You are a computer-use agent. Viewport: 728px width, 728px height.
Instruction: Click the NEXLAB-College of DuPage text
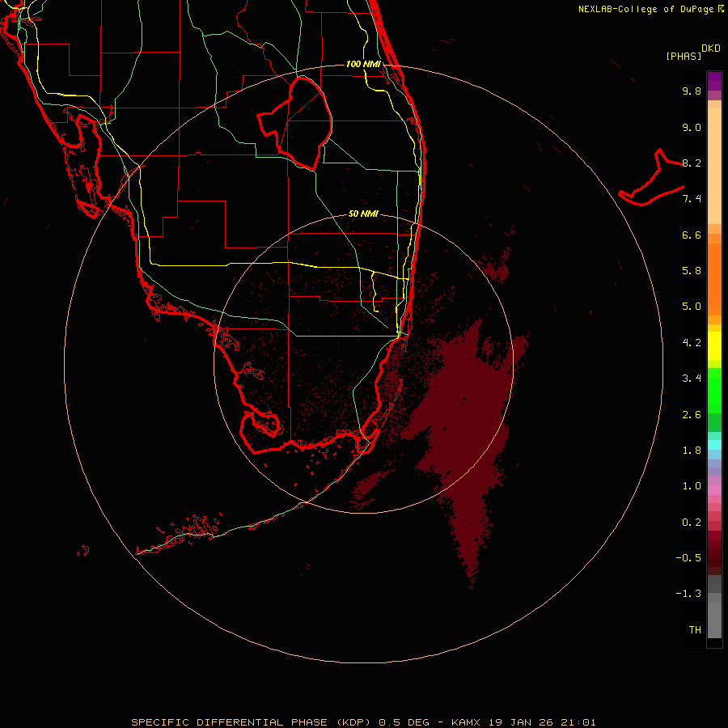[x=645, y=9]
